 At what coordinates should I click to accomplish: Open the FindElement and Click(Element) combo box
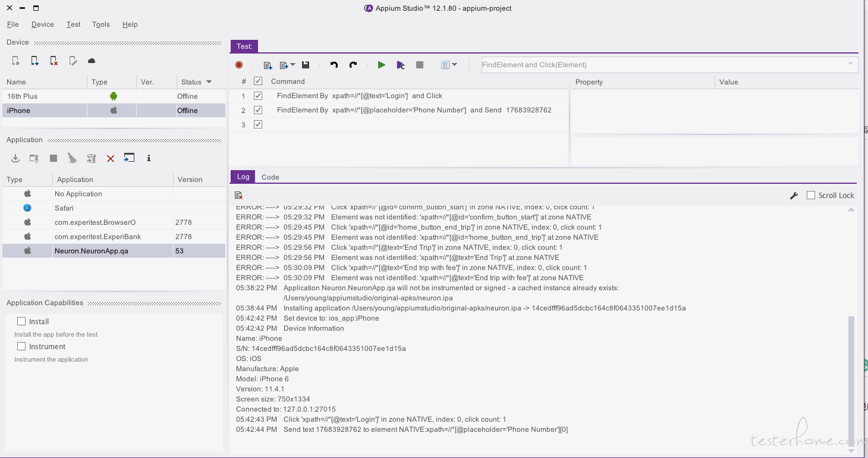(x=669, y=65)
